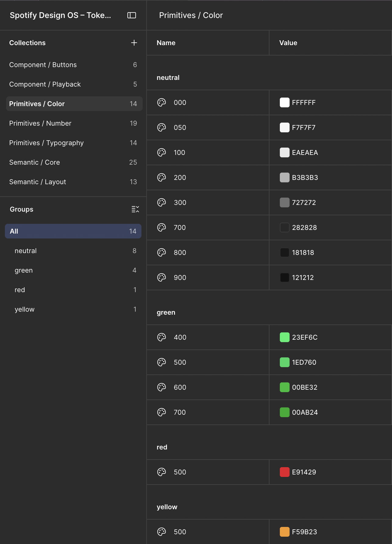Click the neutral group heading in table
392x544 pixels.
pos(168,77)
